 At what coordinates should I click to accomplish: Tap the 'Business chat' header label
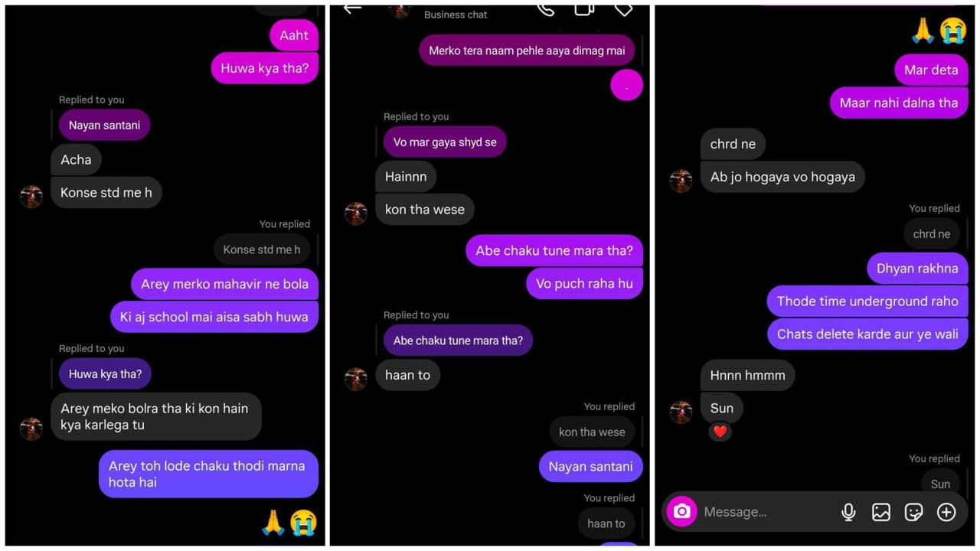456,15
